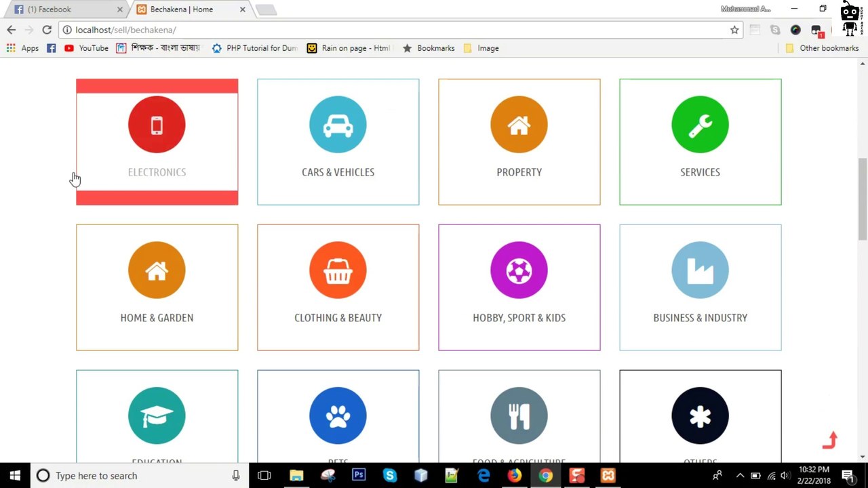Go back with the browser back arrow

(11, 30)
